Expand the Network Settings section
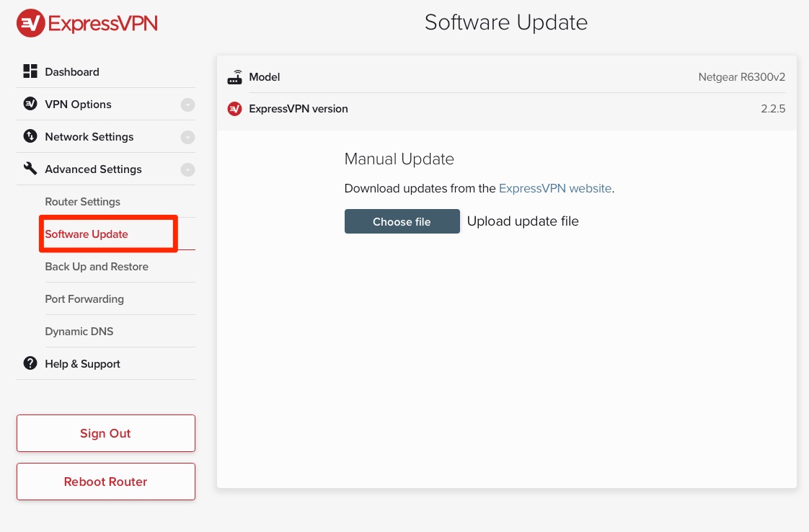The height and width of the screenshot is (532, 809). [x=187, y=136]
